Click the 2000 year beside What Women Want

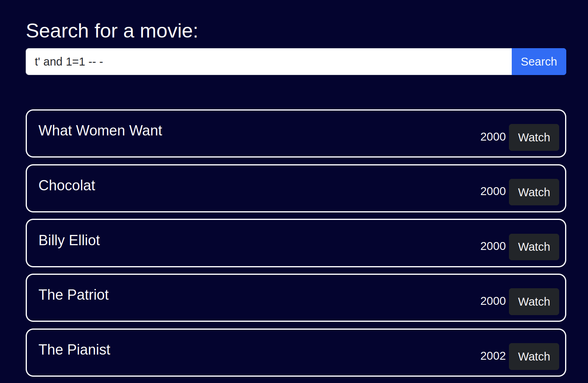point(493,137)
